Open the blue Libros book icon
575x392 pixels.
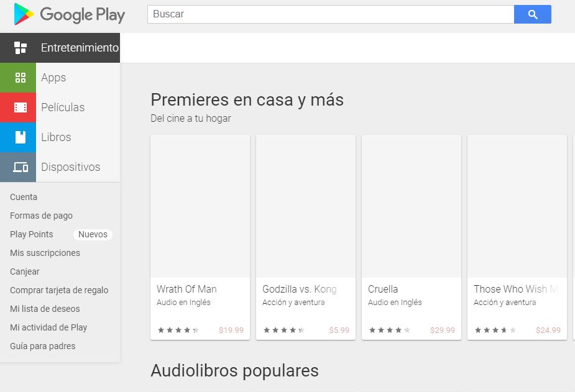[21, 137]
